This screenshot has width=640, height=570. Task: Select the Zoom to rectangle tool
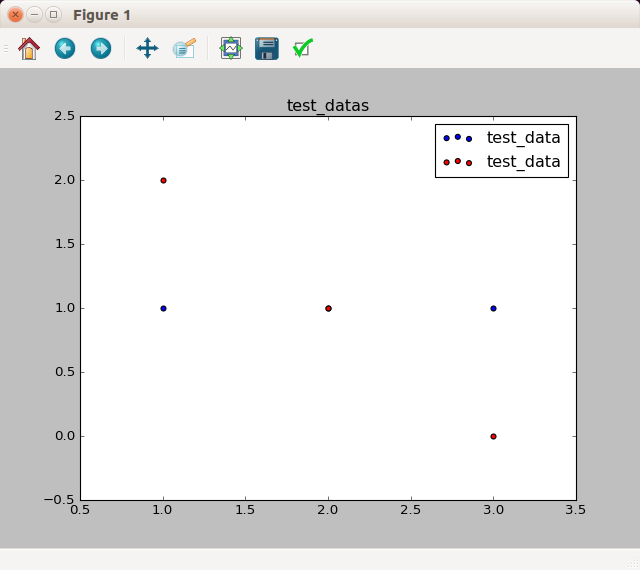184,48
